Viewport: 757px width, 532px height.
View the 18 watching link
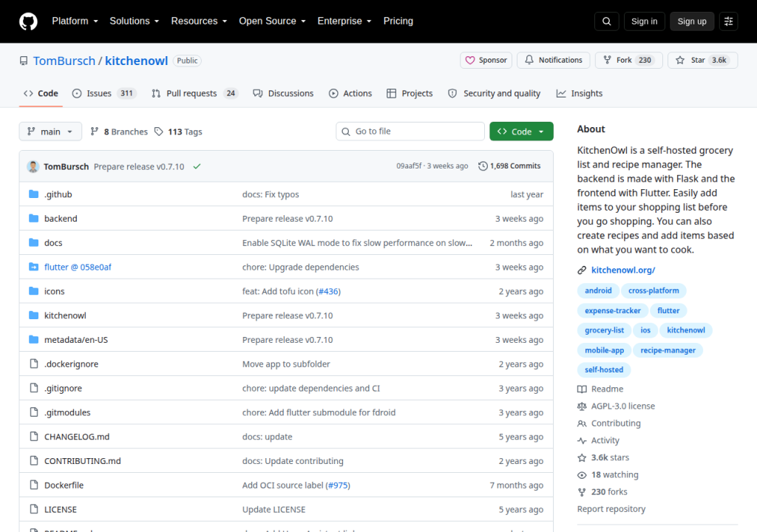pyautogui.click(x=608, y=475)
